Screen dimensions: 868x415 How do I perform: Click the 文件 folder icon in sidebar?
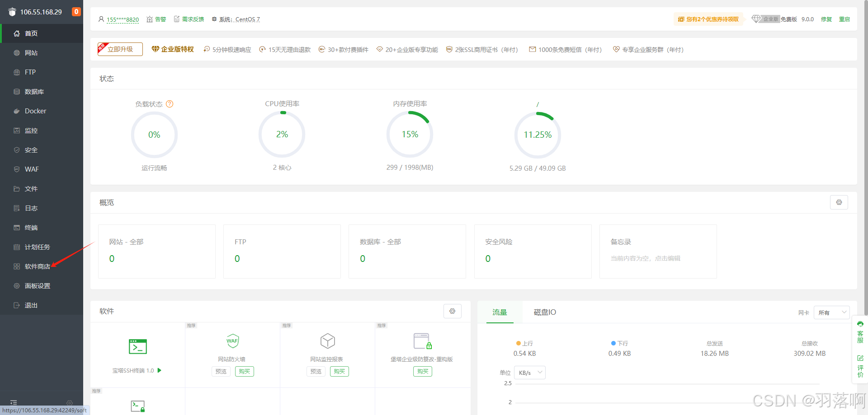pyautogui.click(x=17, y=189)
